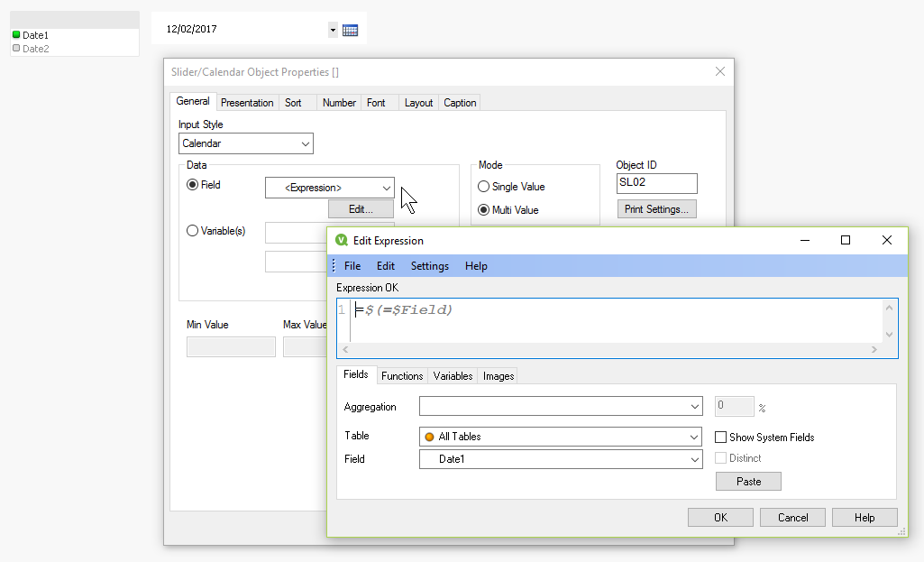
Task: Click the Print Settings button
Action: click(x=656, y=209)
